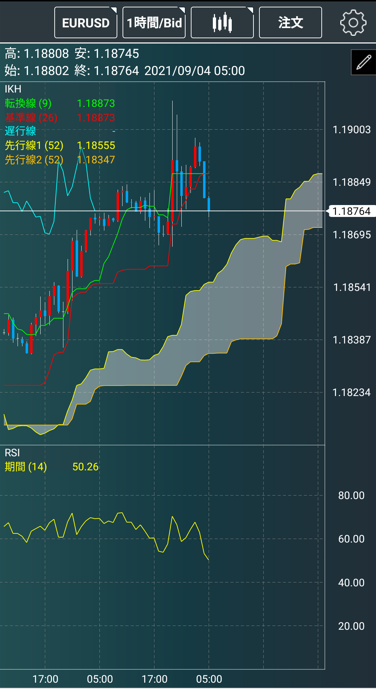
Task: Tap the 2021/09/04 05:00 timestamp
Action: click(195, 70)
